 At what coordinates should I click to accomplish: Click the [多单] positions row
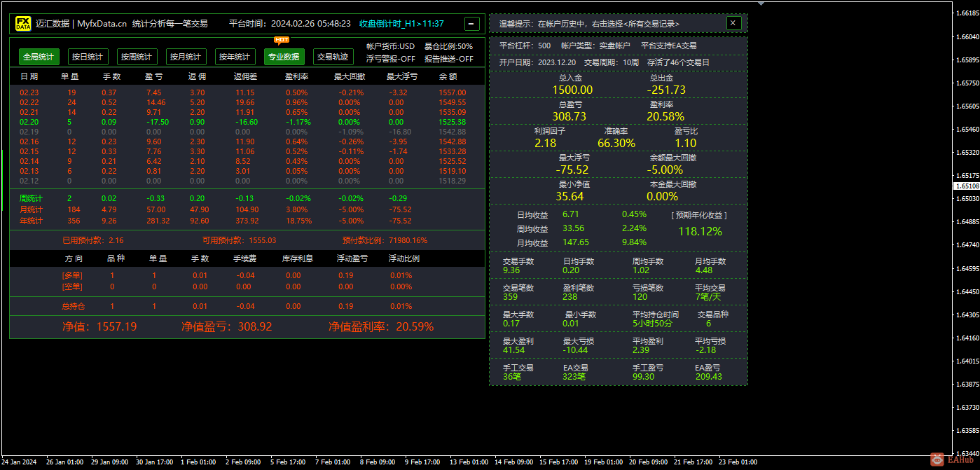247,276
